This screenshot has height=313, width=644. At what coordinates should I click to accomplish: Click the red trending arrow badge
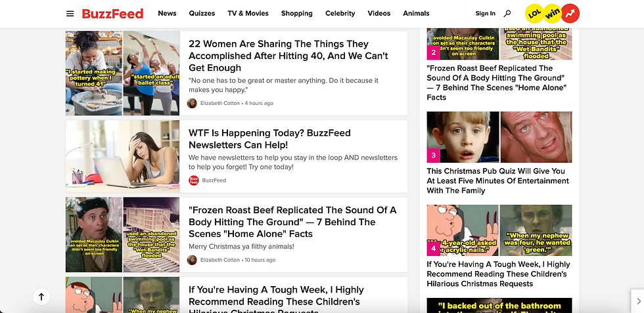click(570, 14)
